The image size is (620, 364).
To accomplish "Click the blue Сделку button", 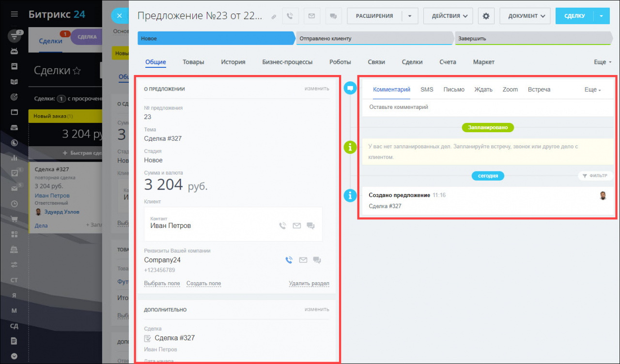I will pos(574,16).
